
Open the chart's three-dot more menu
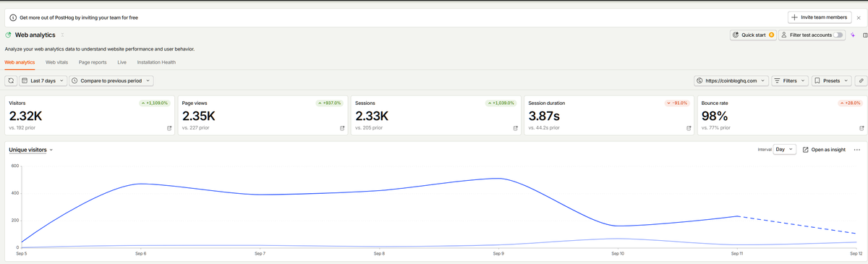click(857, 150)
